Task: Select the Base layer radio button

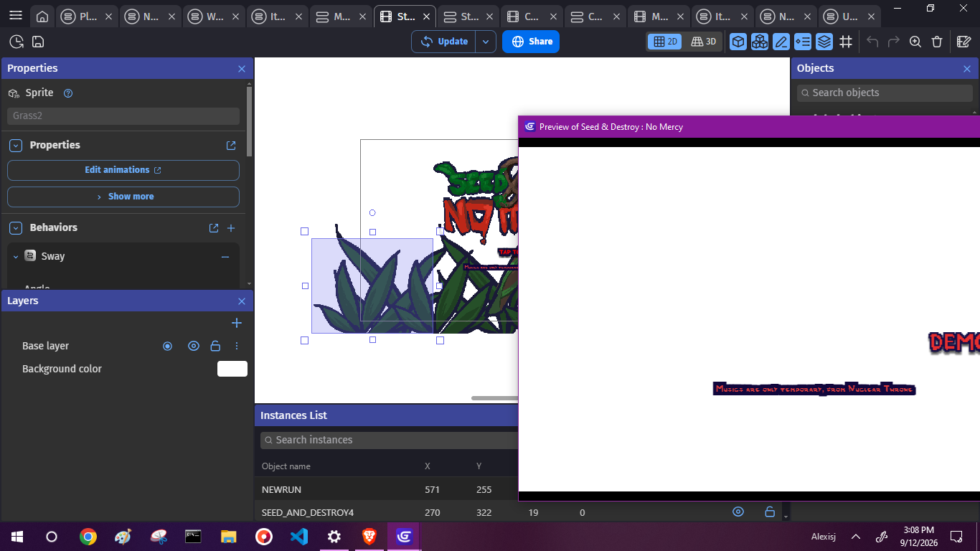Action: click(x=167, y=346)
